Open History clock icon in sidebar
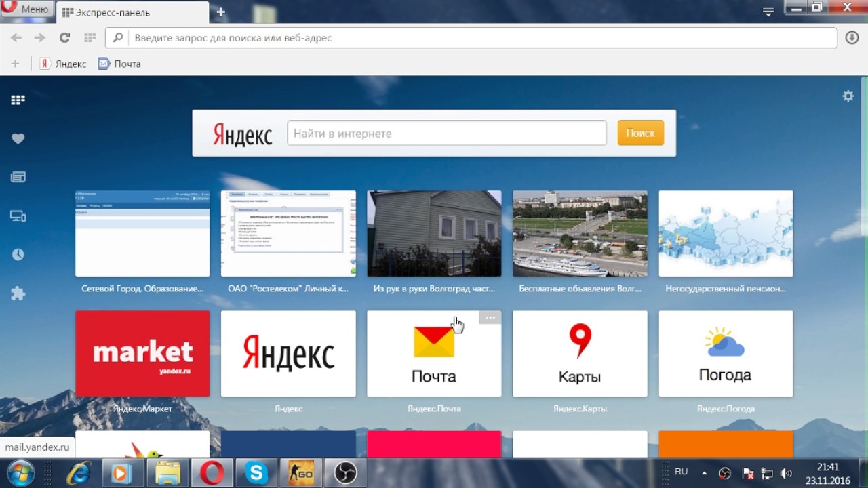Image resolution: width=868 pixels, height=488 pixels. (18, 255)
